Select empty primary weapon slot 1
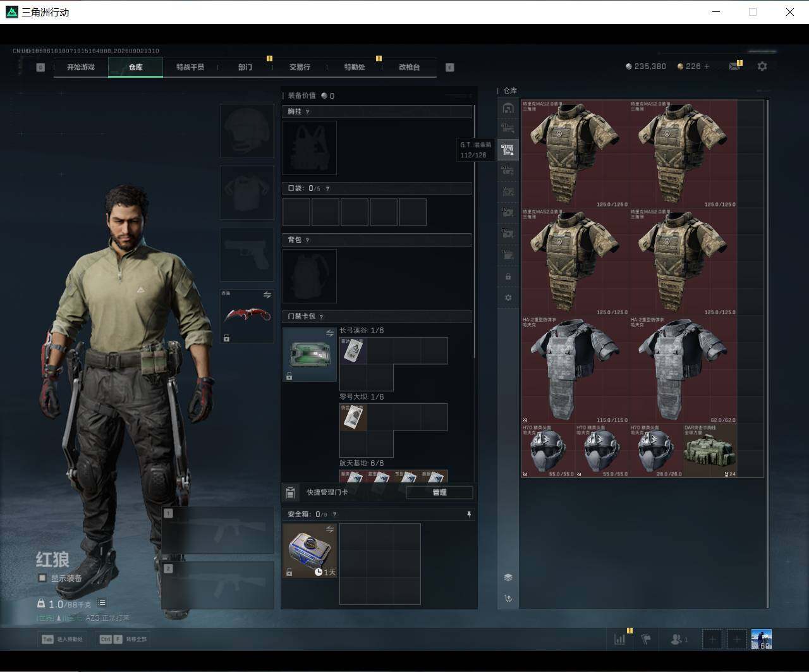 coord(218,530)
